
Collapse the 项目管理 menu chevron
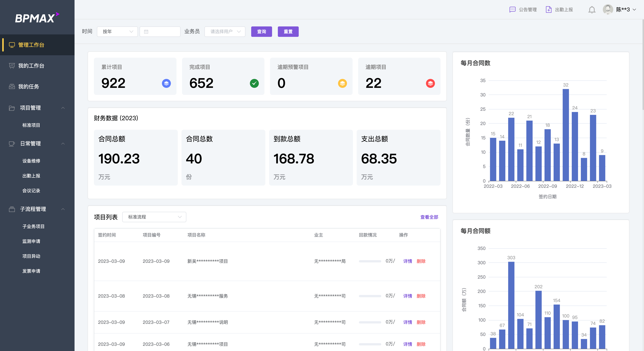pos(63,108)
